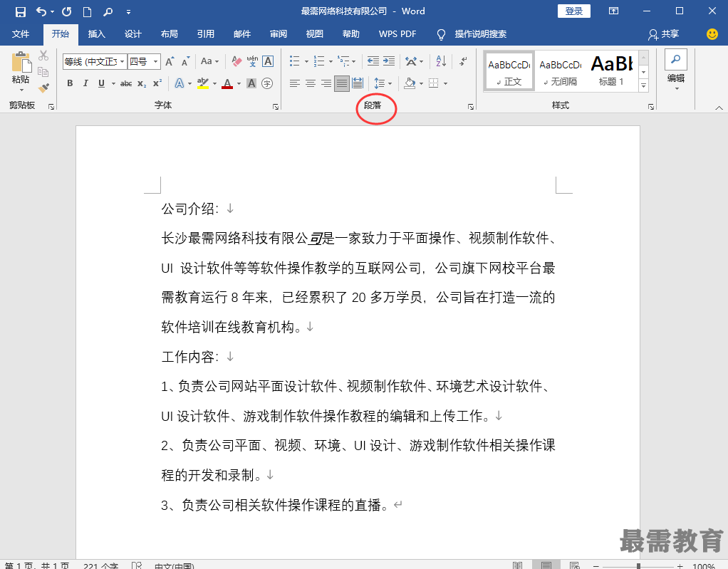
Task: Save the document from the quick access toolbar
Action: [21, 11]
